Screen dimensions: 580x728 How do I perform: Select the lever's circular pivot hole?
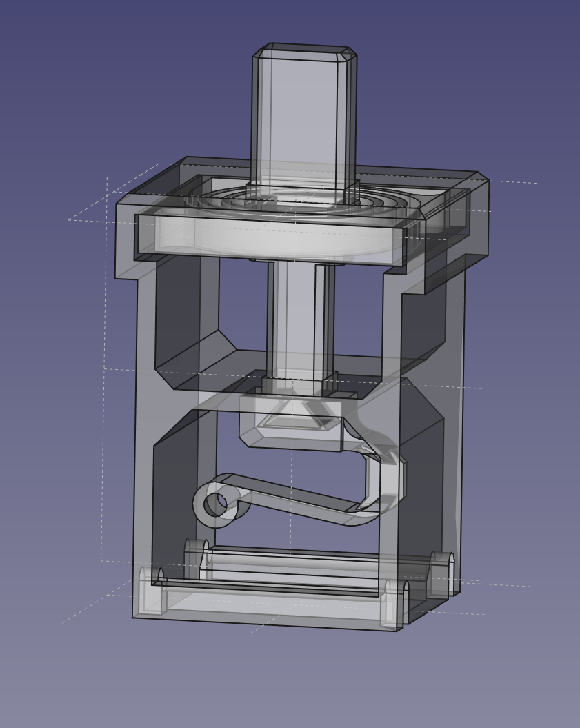click(x=215, y=504)
